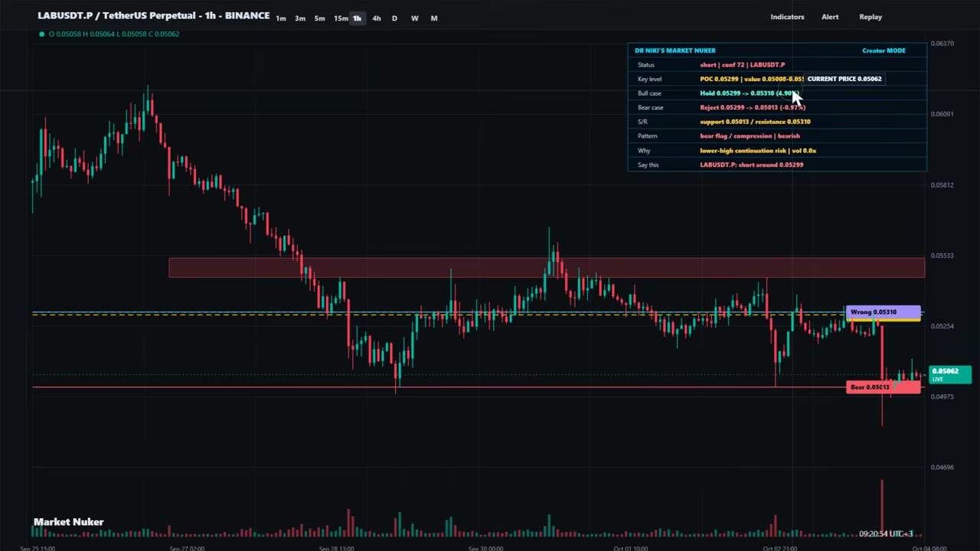The width and height of the screenshot is (980, 551).
Task: Click the 'Hold 0.05299 -> 0.05310' bull case
Action: (x=750, y=93)
